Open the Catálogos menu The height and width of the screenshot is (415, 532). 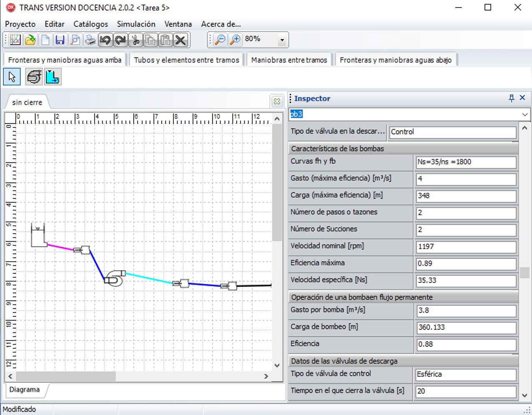pos(90,24)
